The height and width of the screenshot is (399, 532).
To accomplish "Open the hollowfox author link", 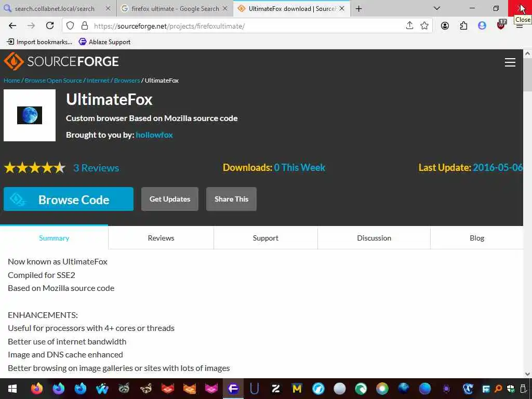I will coord(154,135).
